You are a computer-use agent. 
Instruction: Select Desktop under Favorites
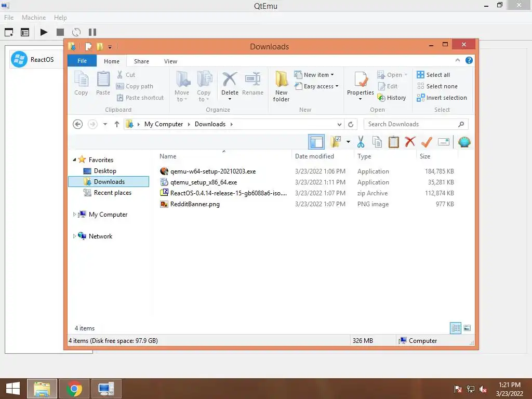coord(105,170)
